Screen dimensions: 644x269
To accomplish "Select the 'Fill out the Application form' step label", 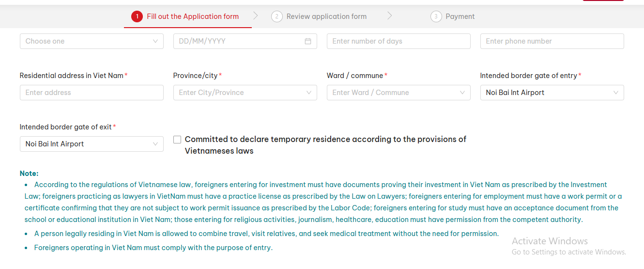I will [x=193, y=16].
